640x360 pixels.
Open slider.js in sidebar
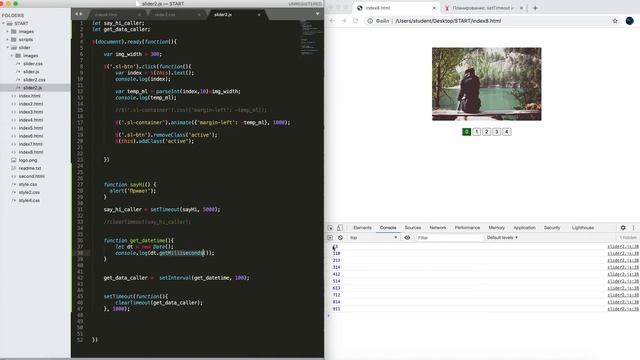[x=31, y=71]
